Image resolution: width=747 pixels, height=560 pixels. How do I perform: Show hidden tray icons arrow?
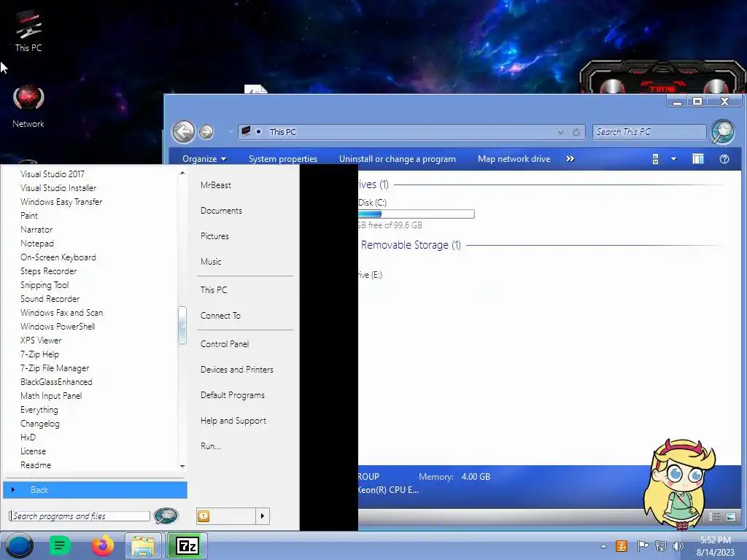(x=603, y=546)
